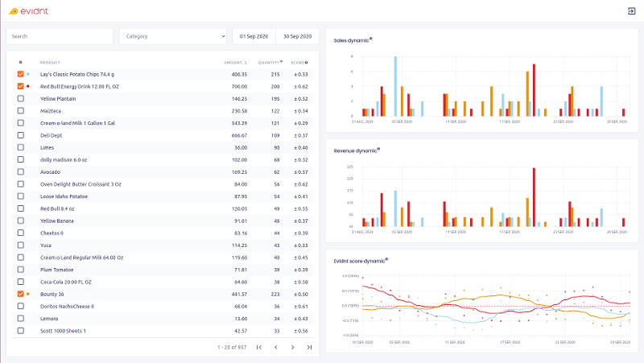This screenshot has height=363, width=644.
Task: Sort by Amount column header
Action: [235, 63]
